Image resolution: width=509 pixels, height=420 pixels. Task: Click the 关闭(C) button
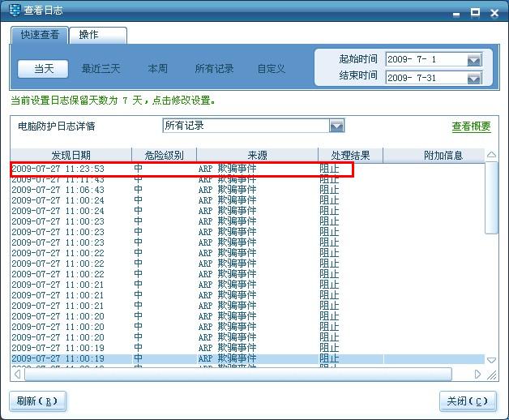pyautogui.click(x=468, y=401)
